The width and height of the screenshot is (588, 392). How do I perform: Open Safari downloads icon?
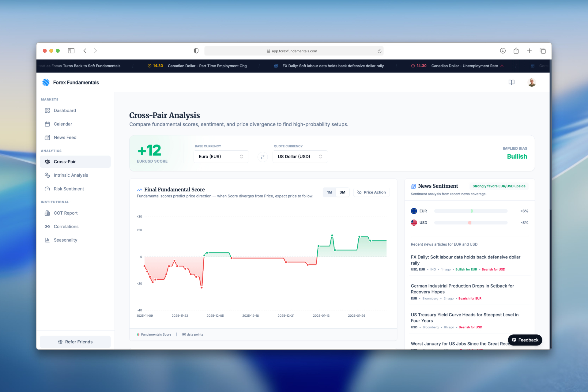[x=503, y=51]
